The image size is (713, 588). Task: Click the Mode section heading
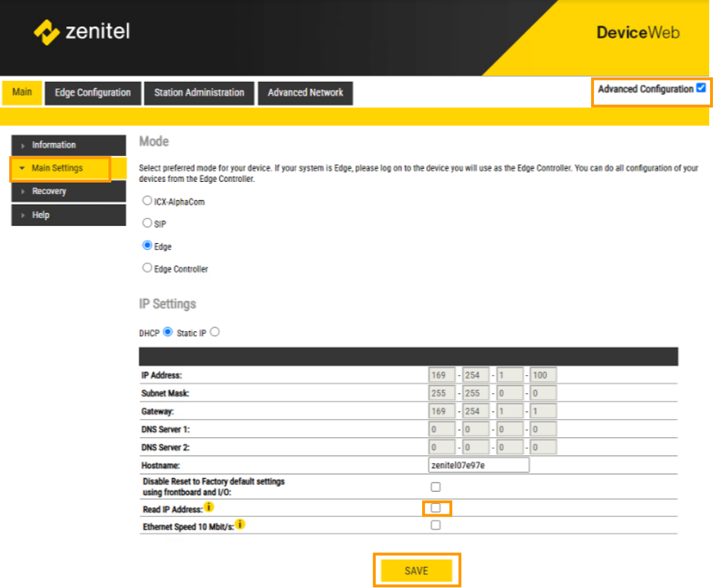tap(154, 142)
